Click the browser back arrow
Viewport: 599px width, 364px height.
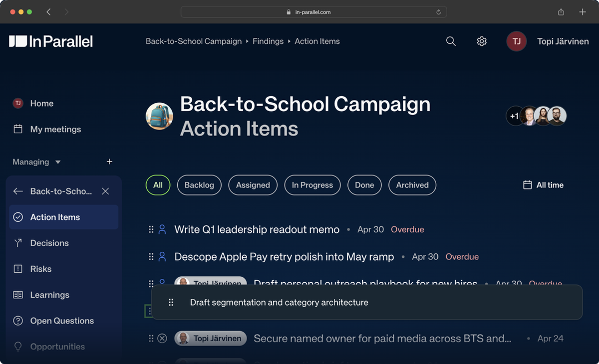pos(48,12)
